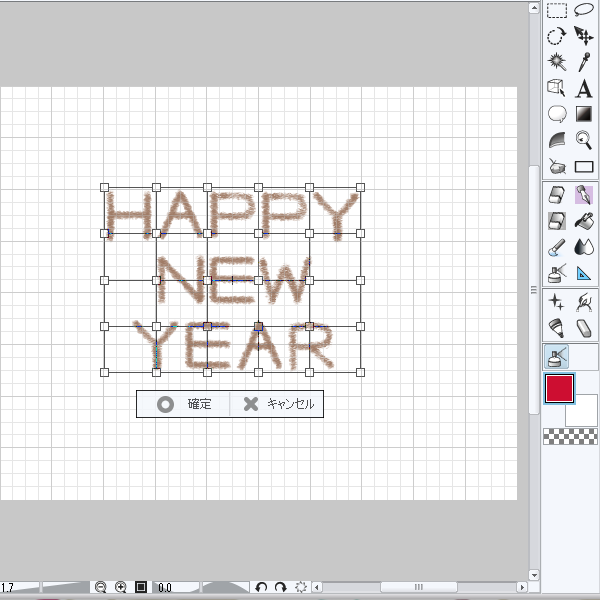Select the Decoration sparkles tool
The width and height of the screenshot is (600, 600).
pyautogui.click(x=556, y=302)
